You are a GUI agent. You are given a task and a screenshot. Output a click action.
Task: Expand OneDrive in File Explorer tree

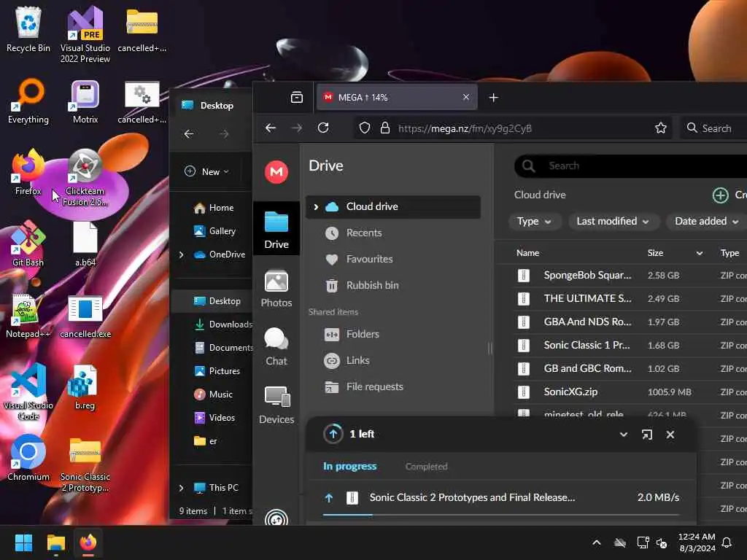(182, 254)
